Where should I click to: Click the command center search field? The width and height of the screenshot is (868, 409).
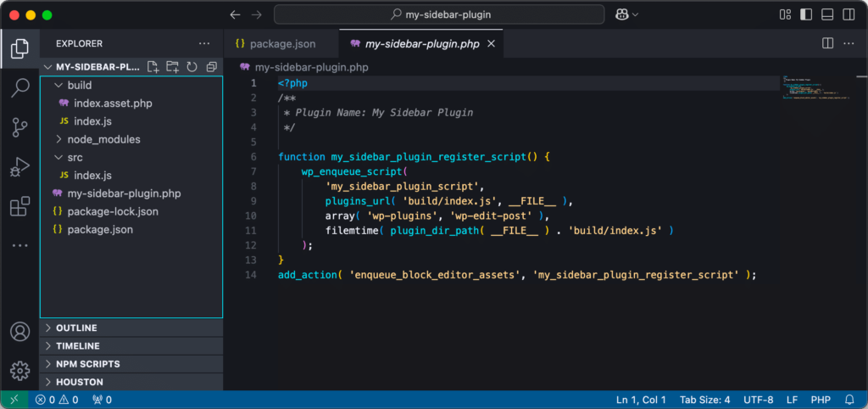439,14
